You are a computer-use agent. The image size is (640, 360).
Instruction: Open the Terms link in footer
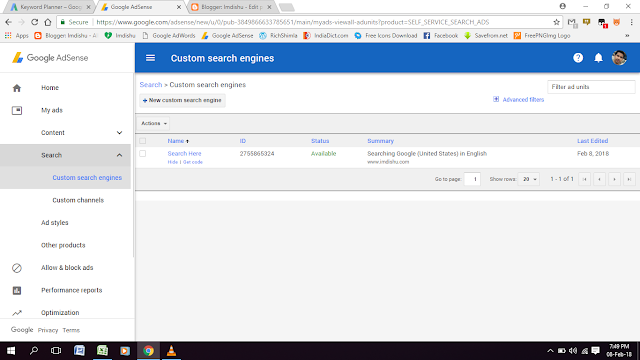71,330
